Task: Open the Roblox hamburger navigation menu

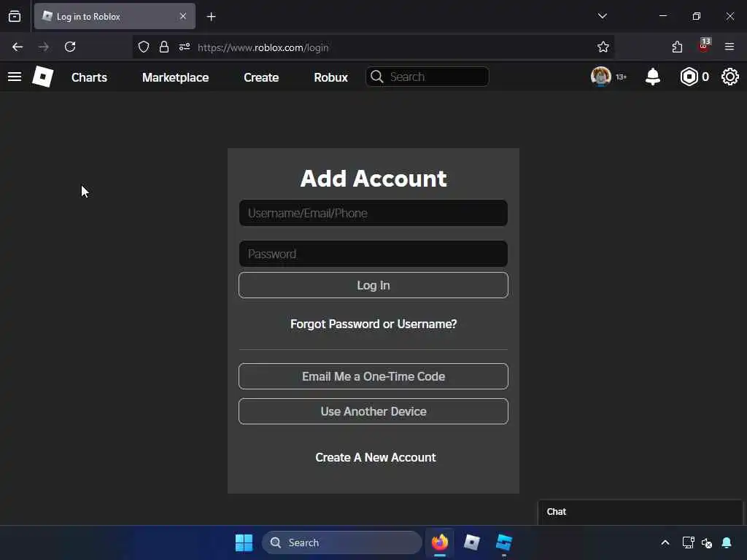Action: click(x=15, y=77)
